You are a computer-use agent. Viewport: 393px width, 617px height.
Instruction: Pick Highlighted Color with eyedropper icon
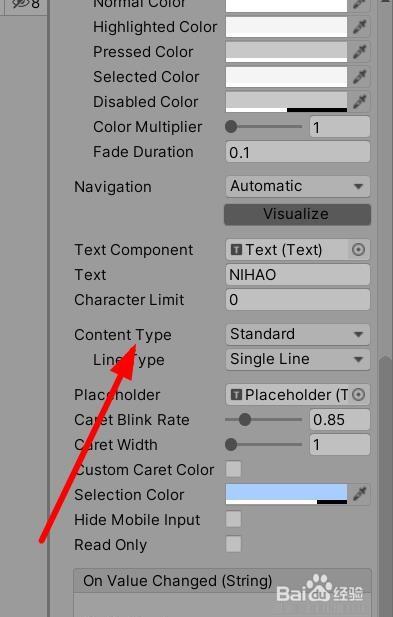[360, 27]
